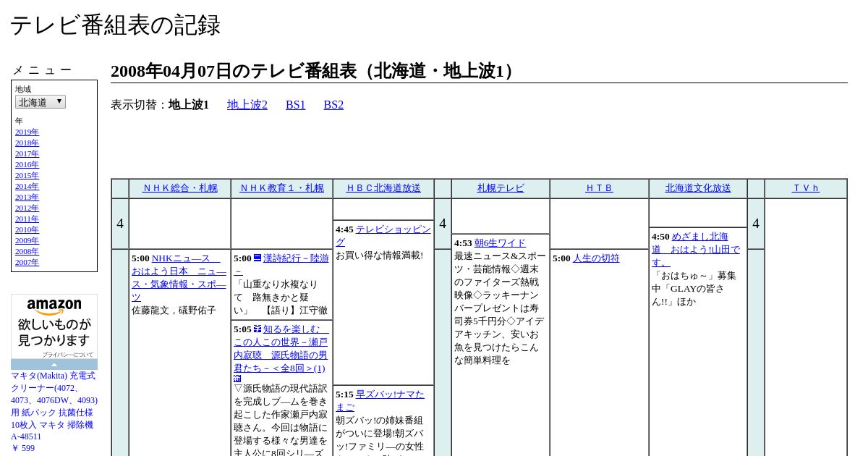Open the 漢詩紀行－陸游－ program
Viewport: 868px width, 456px height.
pos(281,264)
